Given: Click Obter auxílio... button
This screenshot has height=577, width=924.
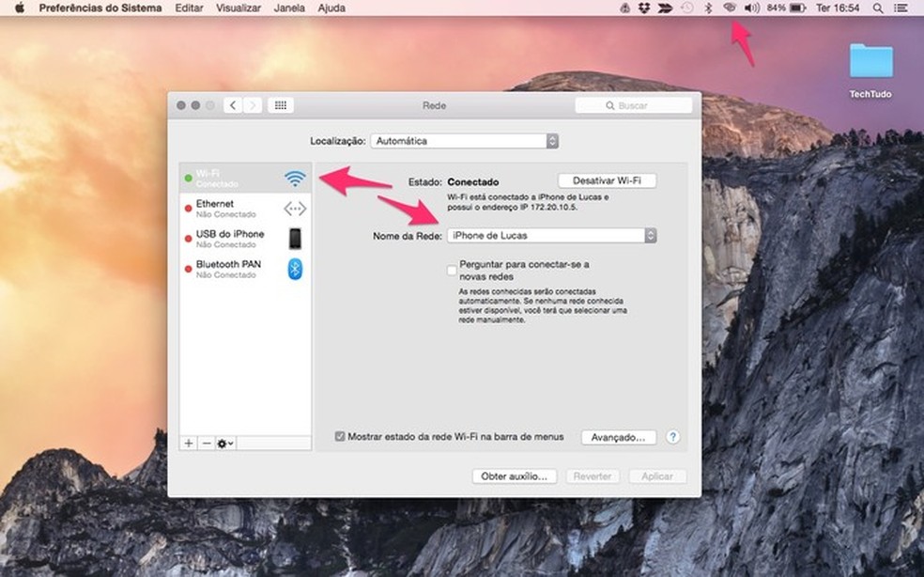Looking at the screenshot, I should 515,476.
